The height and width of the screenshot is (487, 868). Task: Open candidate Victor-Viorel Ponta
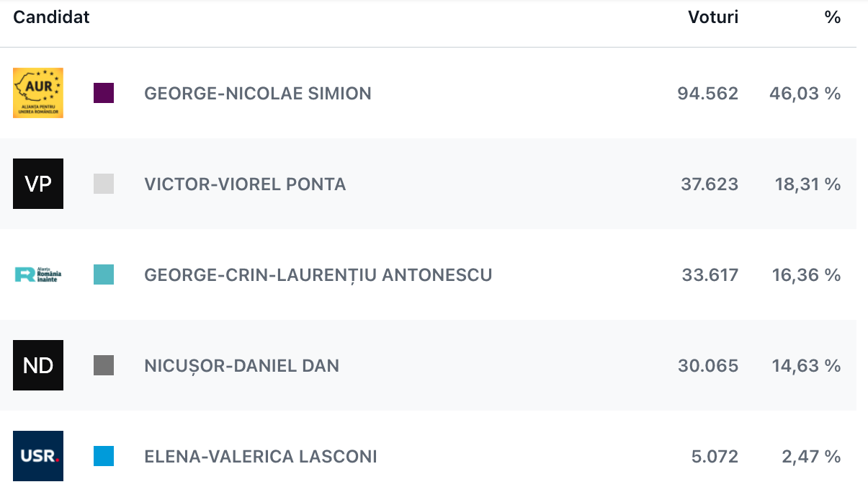point(245,184)
